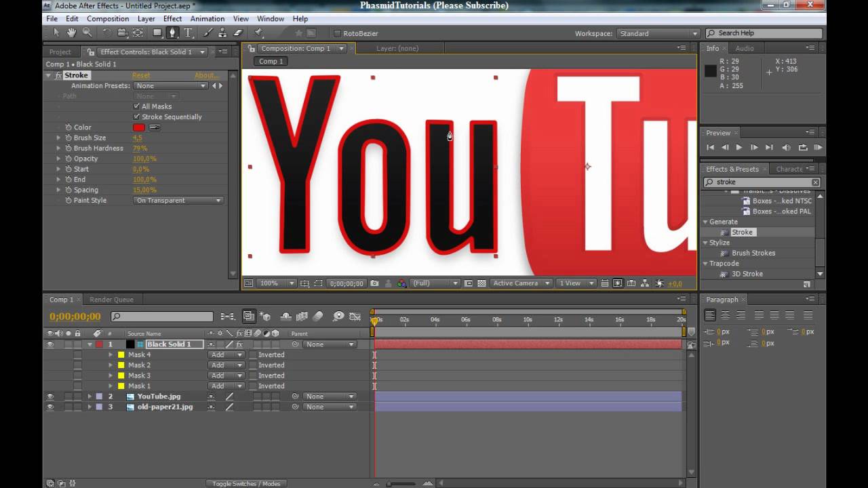Screen dimensions: 868x488
Task: Toggle the Draft 3D icon in timeline
Action: tap(265, 317)
